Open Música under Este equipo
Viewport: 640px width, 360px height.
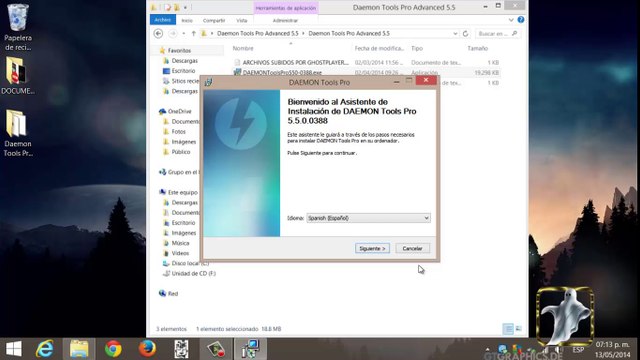point(180,243)
